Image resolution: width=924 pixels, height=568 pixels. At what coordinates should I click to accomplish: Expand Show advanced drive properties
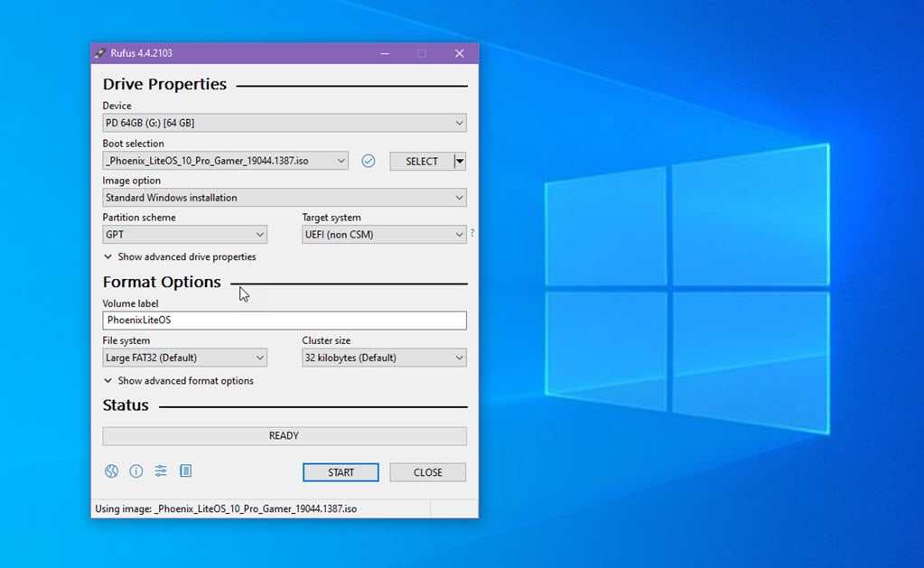tap(181, 256)
